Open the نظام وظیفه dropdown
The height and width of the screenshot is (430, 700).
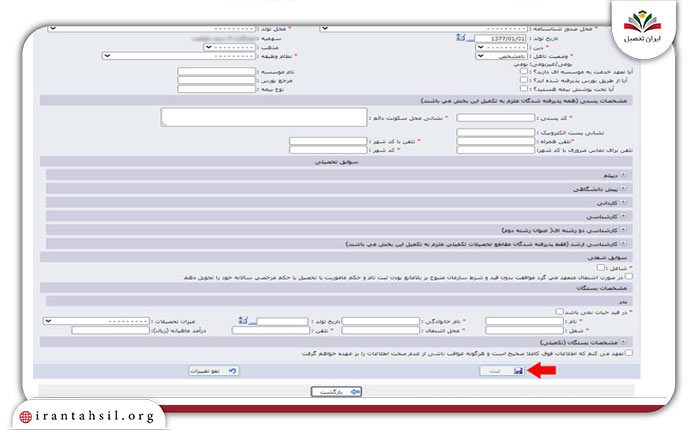coord(179,56)
